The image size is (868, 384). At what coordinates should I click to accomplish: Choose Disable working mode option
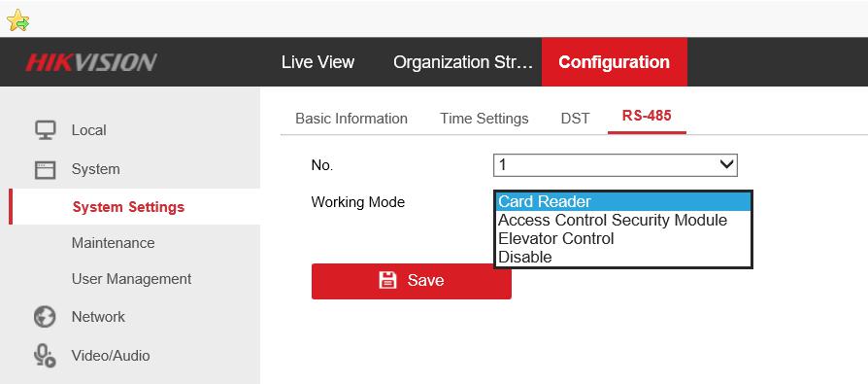pos(623,257)
